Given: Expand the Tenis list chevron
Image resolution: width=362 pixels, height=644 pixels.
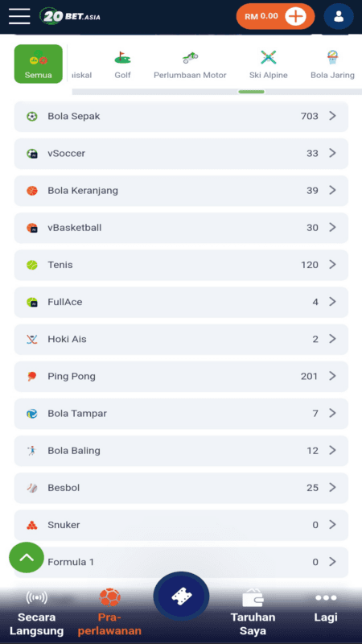Looking at the screenshot, I should click(x=332, y=265).
